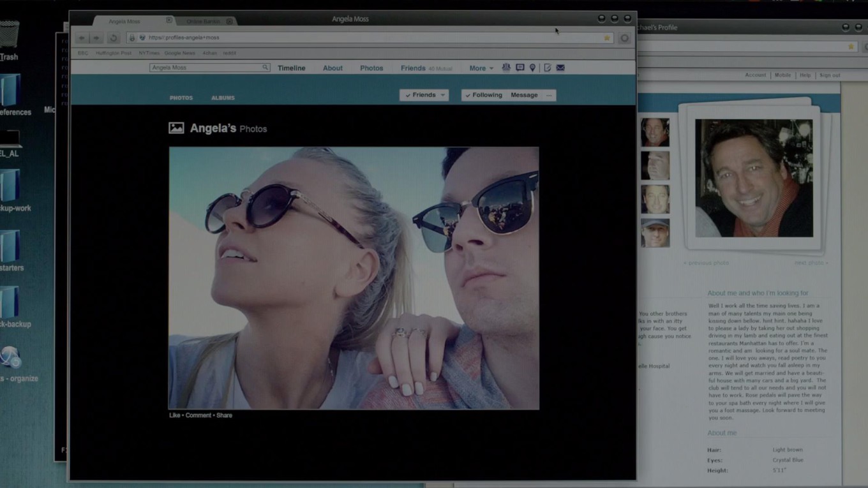868x488 pixels.
Task: Open the Huffington Post bookmark
Action: [x=114, y=53]
